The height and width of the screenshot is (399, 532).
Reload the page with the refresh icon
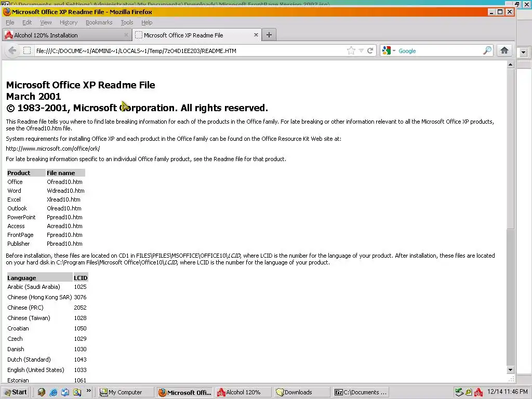(370, 51)
